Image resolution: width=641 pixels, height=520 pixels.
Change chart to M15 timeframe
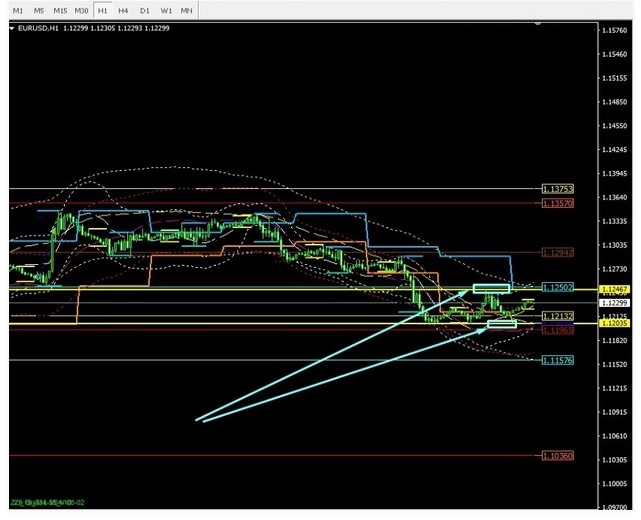click(x=60, y=10)
